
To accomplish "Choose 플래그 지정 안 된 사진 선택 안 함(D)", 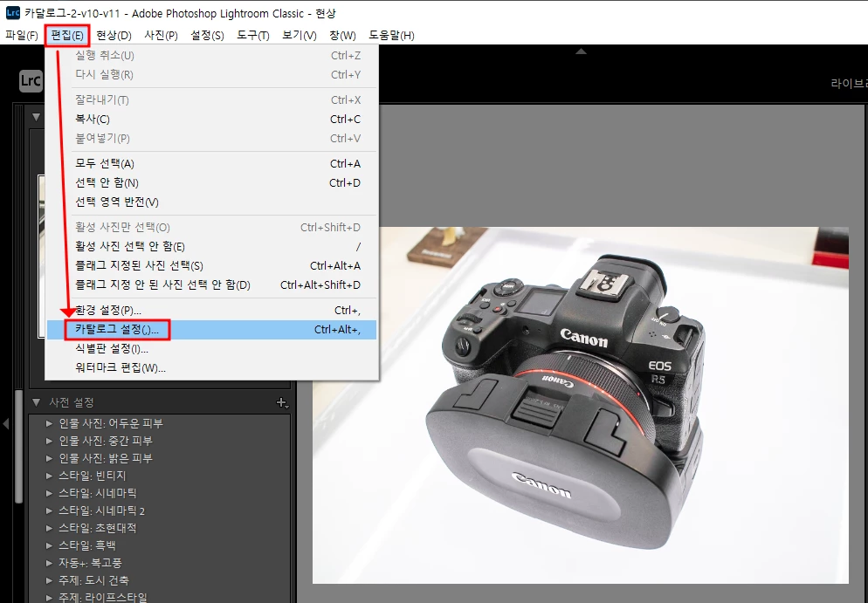I will 212,284.
